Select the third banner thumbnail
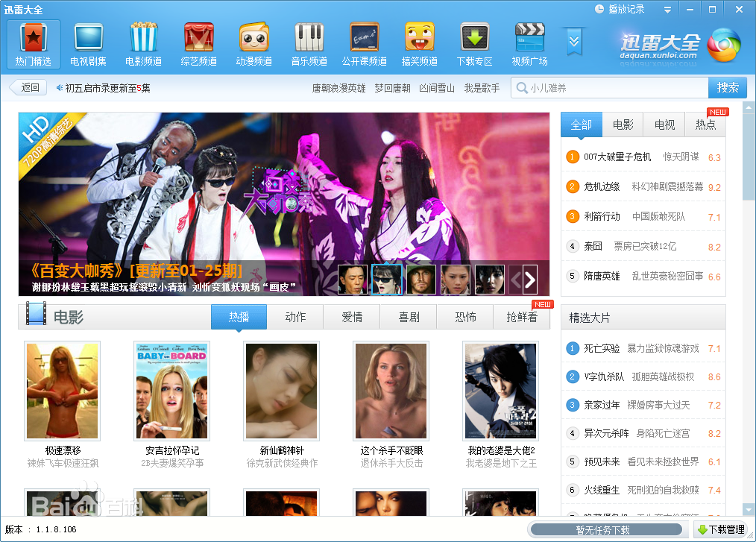This screenshot has width=756, height=542. 421,279
